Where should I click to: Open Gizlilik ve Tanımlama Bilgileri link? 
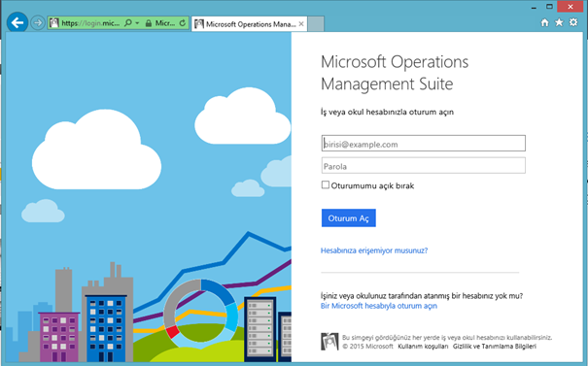[495, 347]
